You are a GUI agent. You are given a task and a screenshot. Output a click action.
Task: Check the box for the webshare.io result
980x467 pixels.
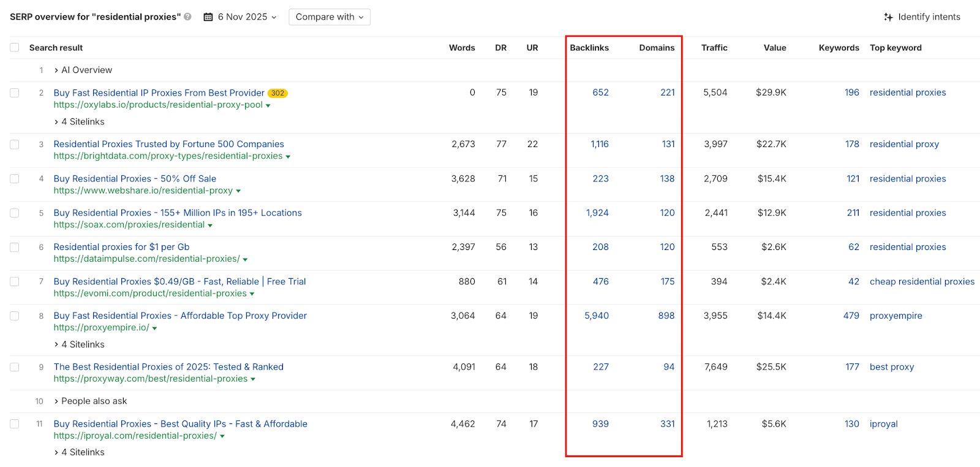click(x=15, y=179)
